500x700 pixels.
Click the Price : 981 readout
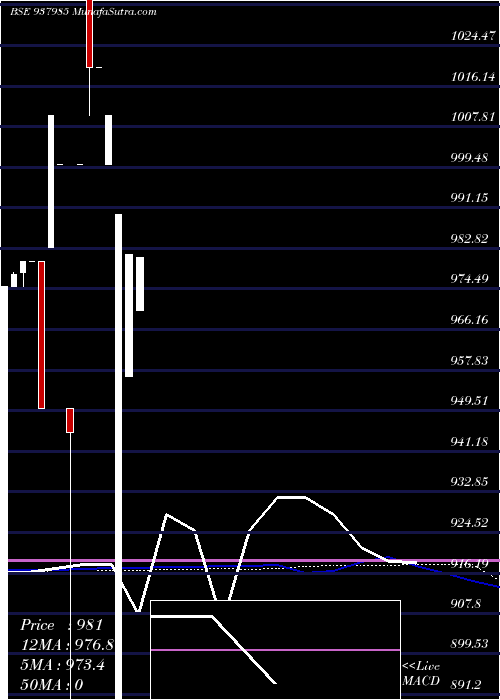coord(62,625)
